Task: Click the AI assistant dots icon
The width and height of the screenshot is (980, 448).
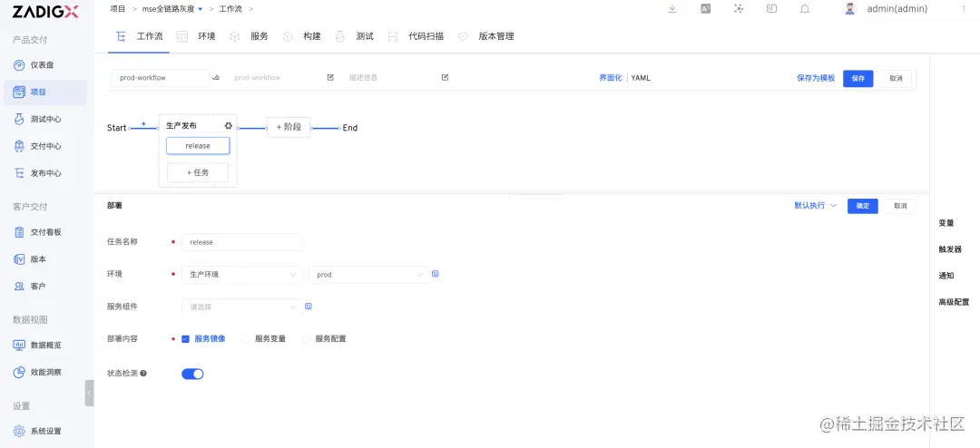Action: [x=739, y=9]
